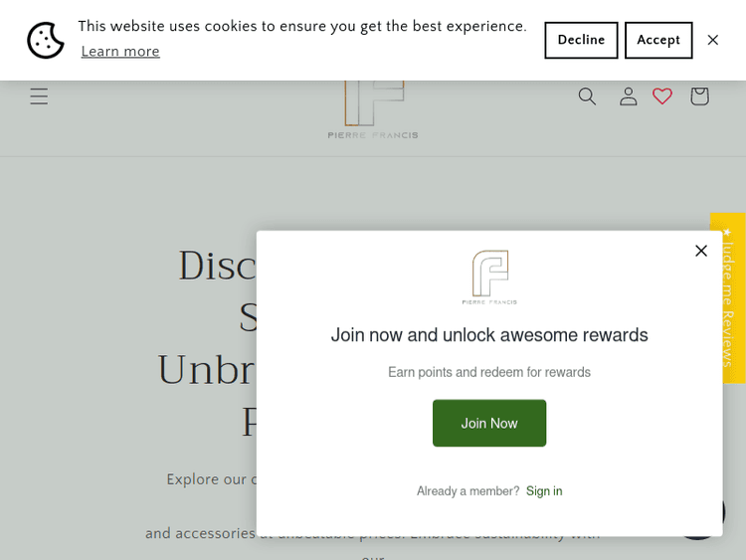This screenshot has width=746, height=560.
Task: Click 'Earn points and redeem for rewards' text
Action: (489, 372)
